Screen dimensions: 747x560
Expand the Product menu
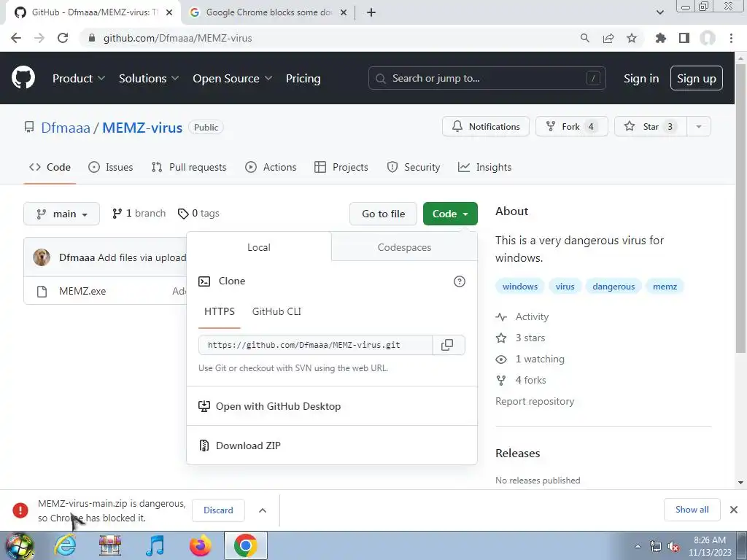[x=79, y=78]
